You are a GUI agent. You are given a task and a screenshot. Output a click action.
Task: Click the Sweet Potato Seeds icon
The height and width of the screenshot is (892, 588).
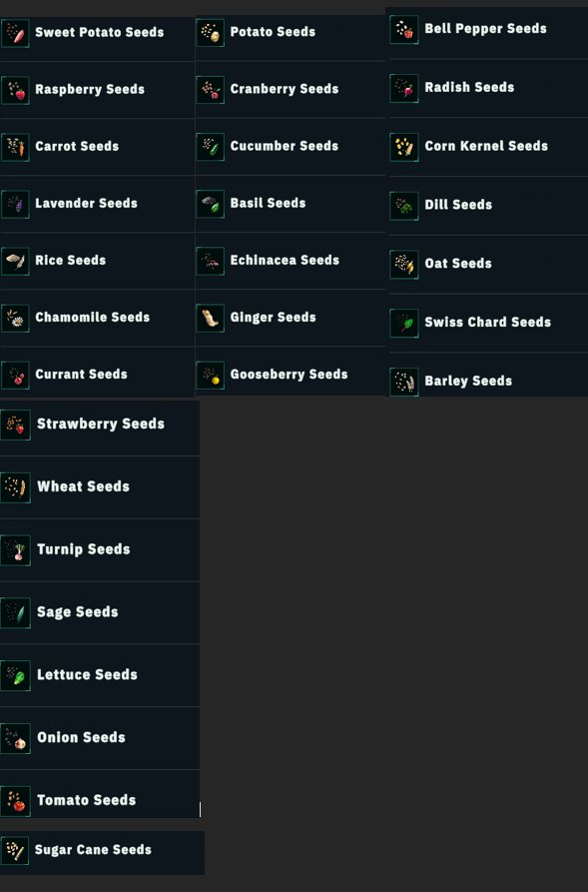click(15, 33)
